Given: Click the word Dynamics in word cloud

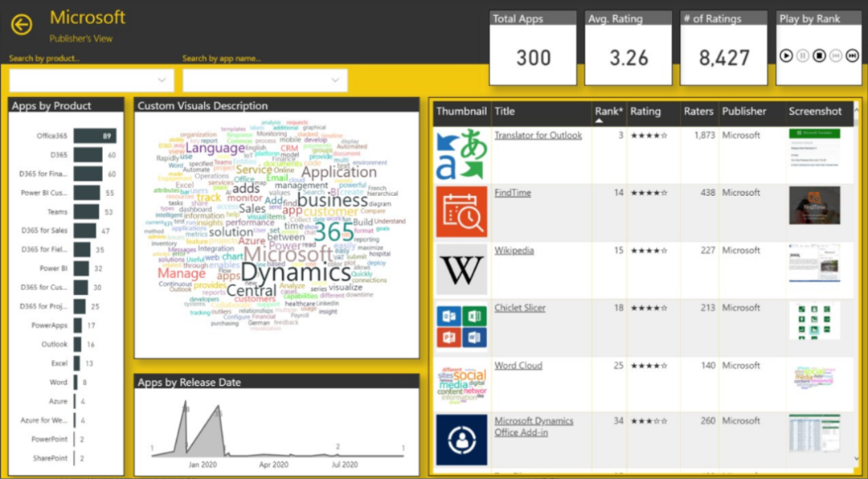Looking at the screenshot, I should tap(296, 273).
